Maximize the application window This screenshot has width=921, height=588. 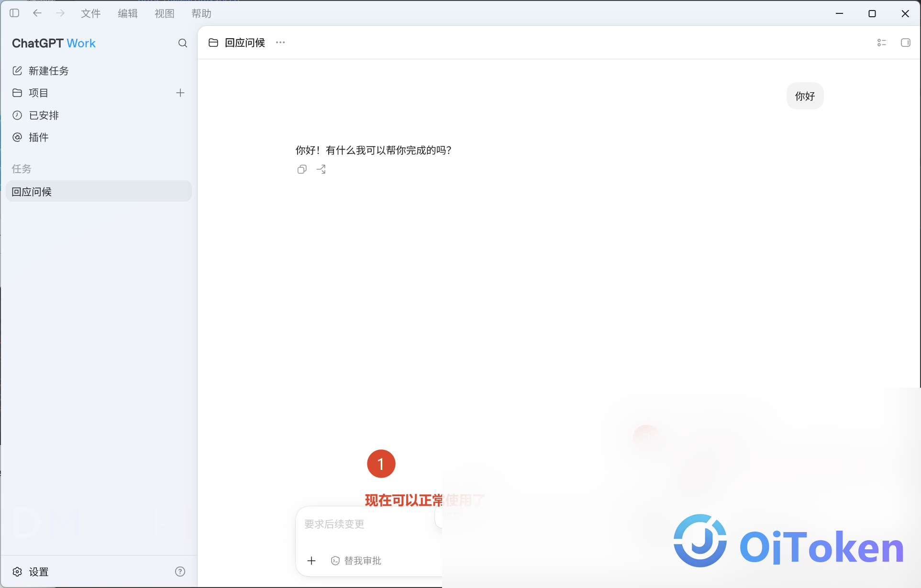(x=872, y=13)
